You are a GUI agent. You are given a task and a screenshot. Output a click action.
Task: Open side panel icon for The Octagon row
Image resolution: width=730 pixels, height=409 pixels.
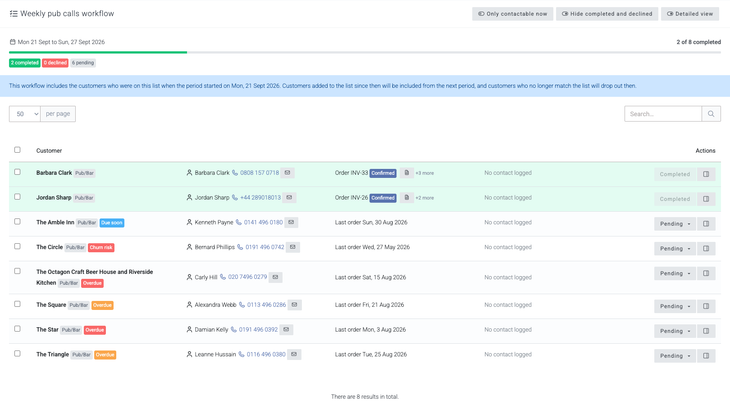click(x=706, y=273)
